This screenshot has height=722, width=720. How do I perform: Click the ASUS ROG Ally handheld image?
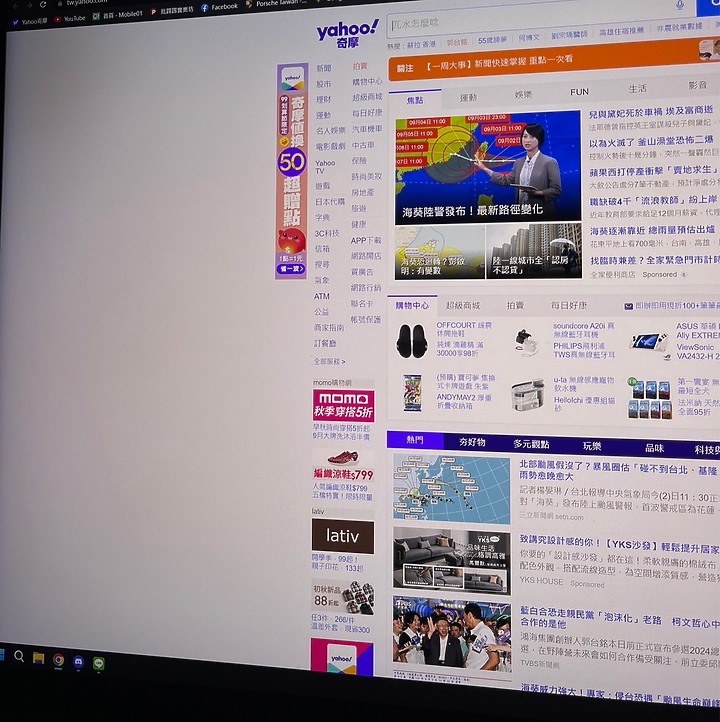[650, 344]
